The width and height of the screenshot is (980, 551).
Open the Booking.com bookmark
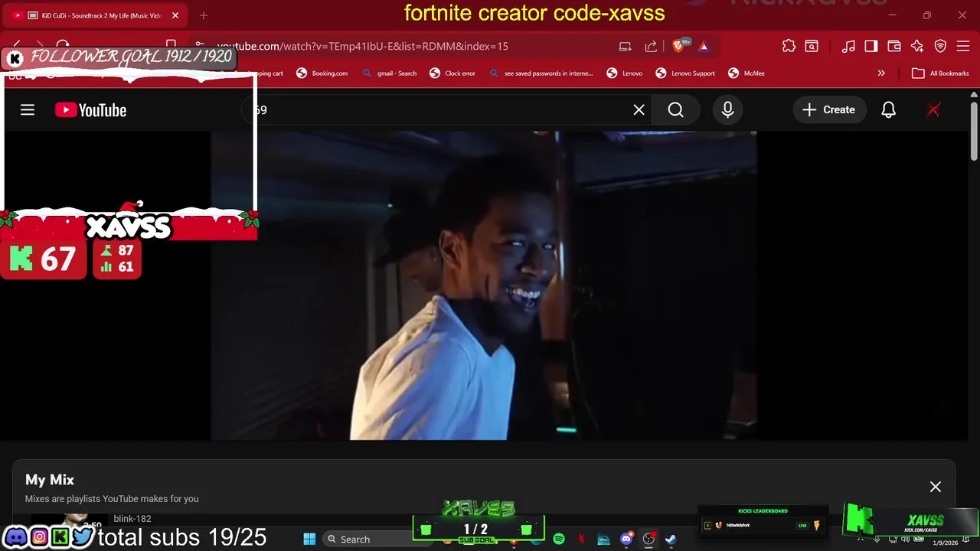pyautogui.click(x=322, y=73)
